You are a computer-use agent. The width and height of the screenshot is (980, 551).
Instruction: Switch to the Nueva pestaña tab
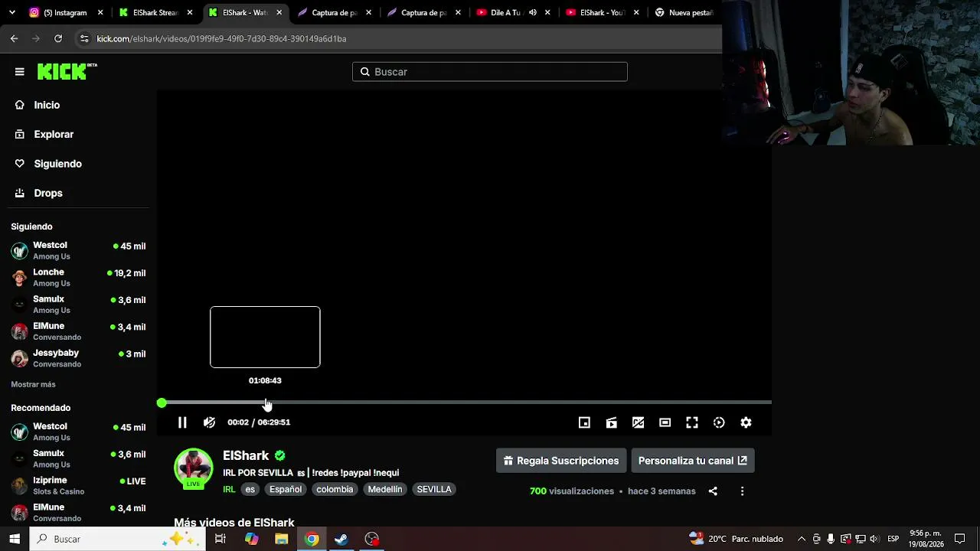[x=684, y=12]
